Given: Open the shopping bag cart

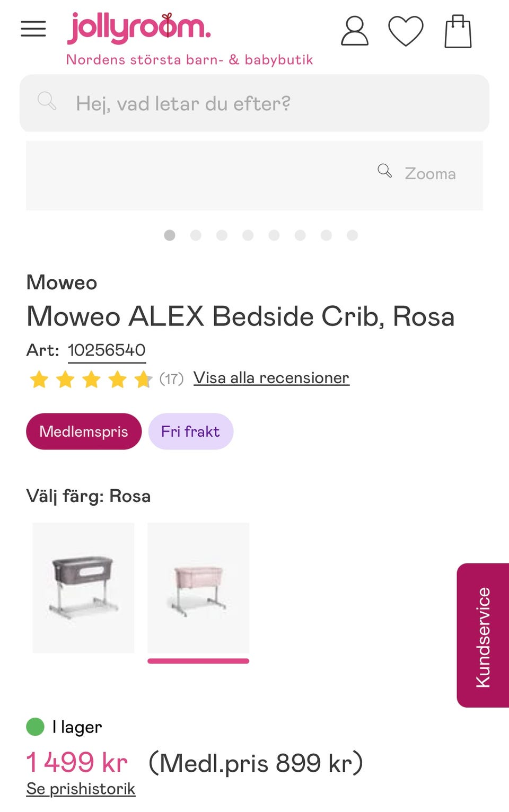Looking at the screenshot, I should 458,32.
